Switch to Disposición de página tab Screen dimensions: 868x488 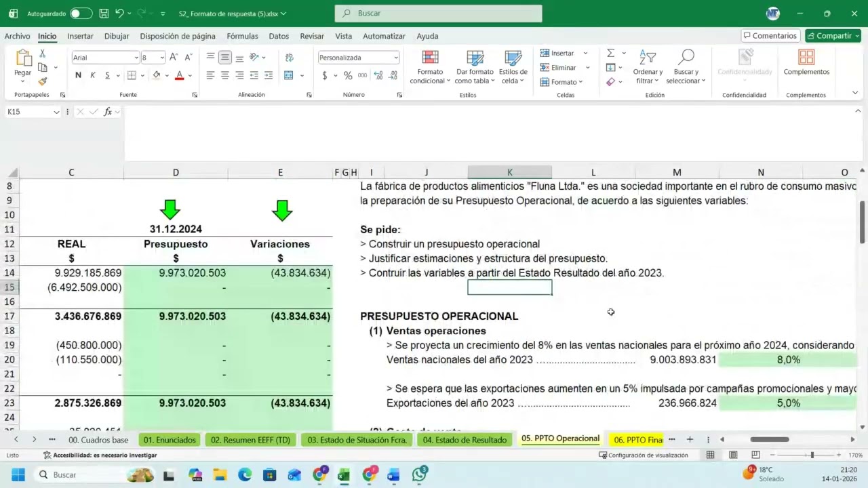coord(178,36)
